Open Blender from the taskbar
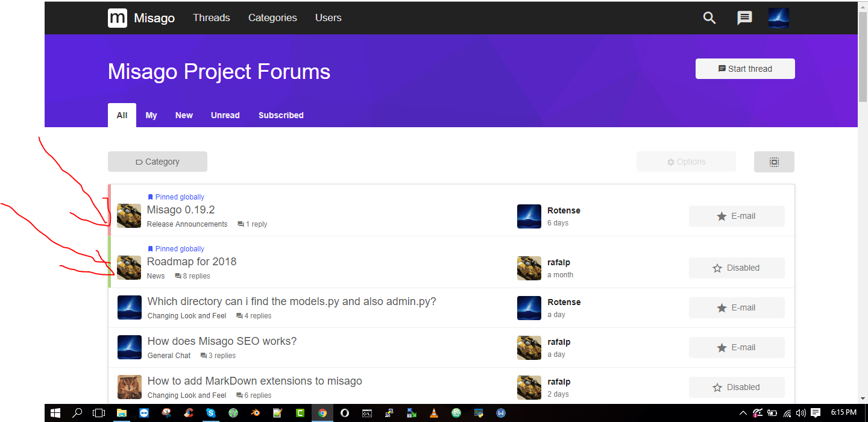This screenshot has height=422, width=868. (256, 413)
